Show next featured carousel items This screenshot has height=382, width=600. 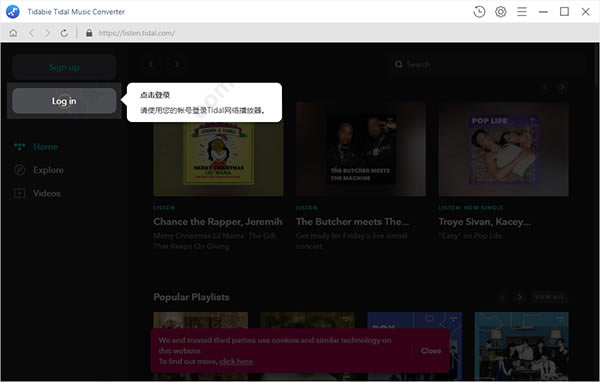(562, 87)
